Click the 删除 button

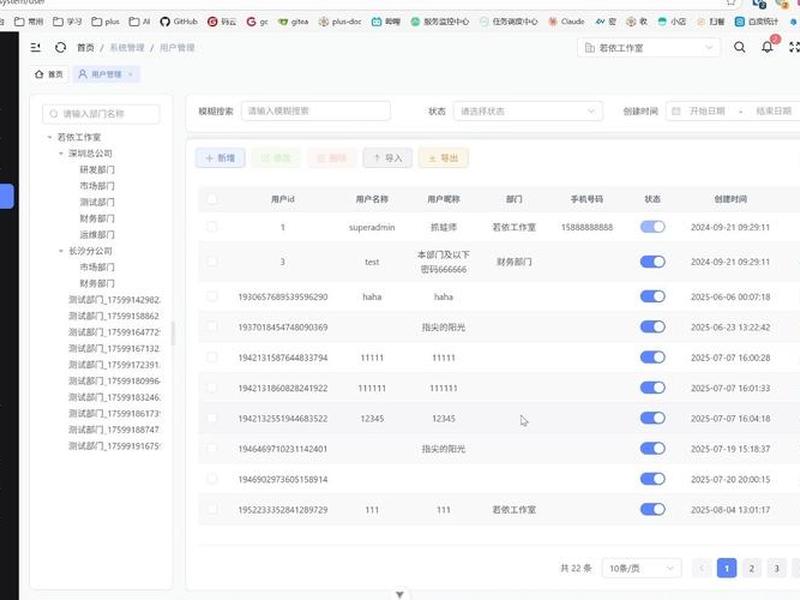(x=332, y=158)
